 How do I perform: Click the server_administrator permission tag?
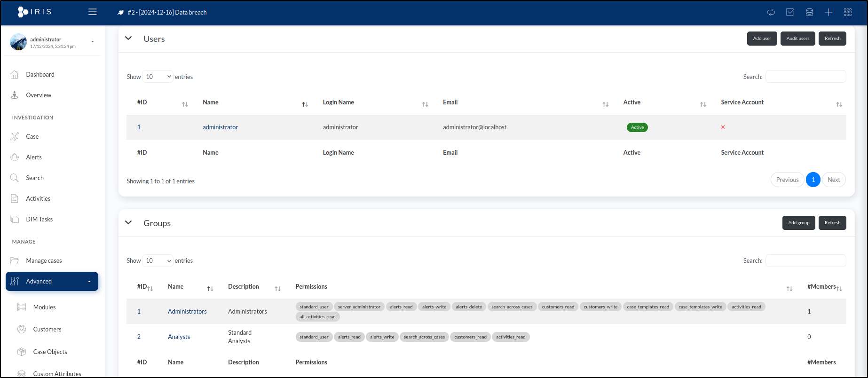[359, 307]
